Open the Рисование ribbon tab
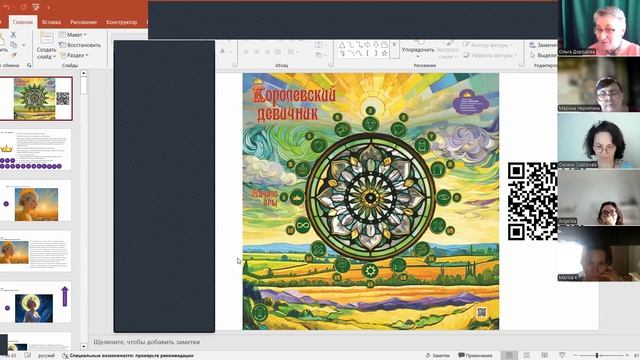The height and width of the screenshot is (360, 640). [x=83, y=22]
